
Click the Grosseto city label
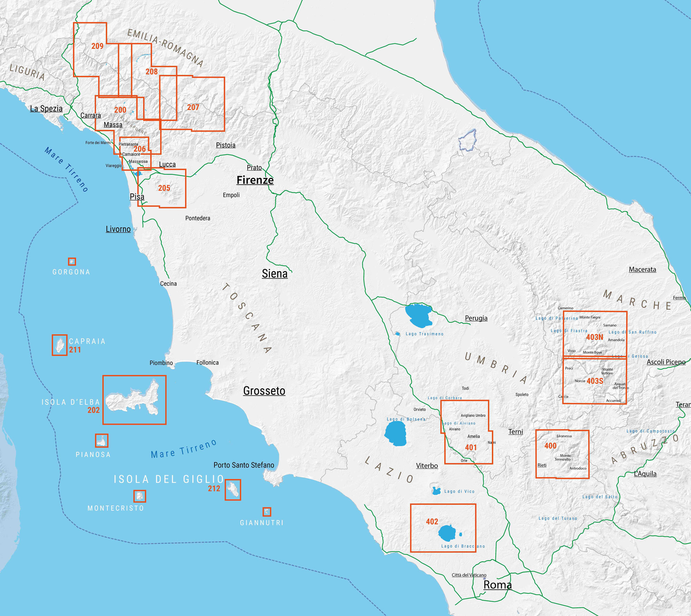[264, 391]
